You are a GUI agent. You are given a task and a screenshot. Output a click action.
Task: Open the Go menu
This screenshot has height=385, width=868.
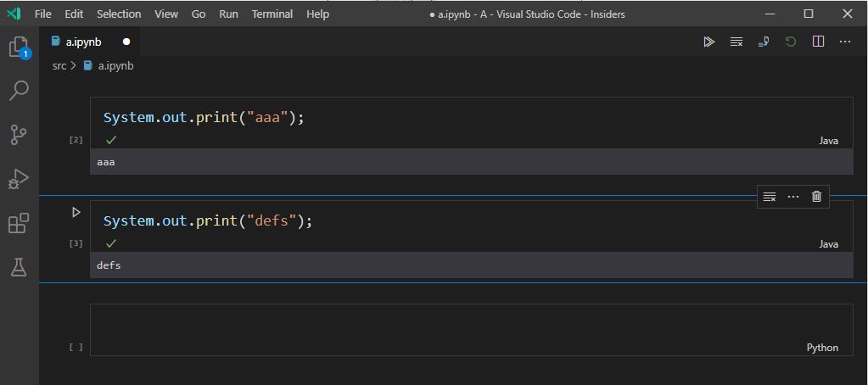coord(199,14)
